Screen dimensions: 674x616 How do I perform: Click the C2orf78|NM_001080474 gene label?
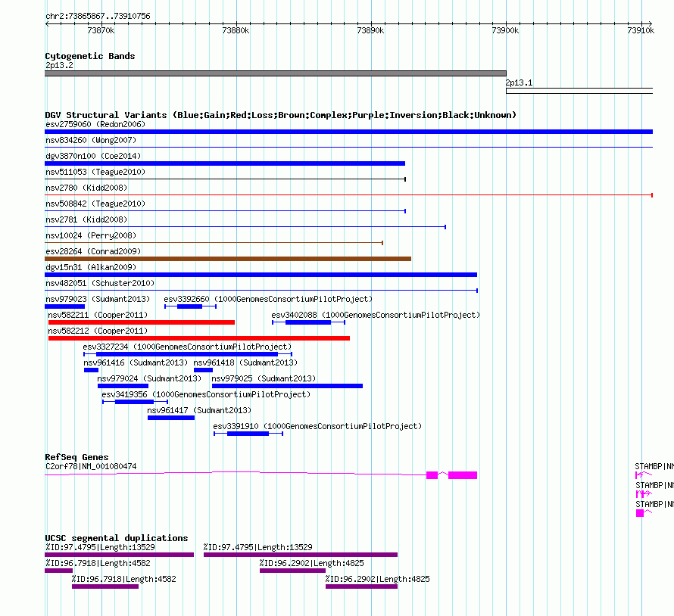click(x=91, y=466)
